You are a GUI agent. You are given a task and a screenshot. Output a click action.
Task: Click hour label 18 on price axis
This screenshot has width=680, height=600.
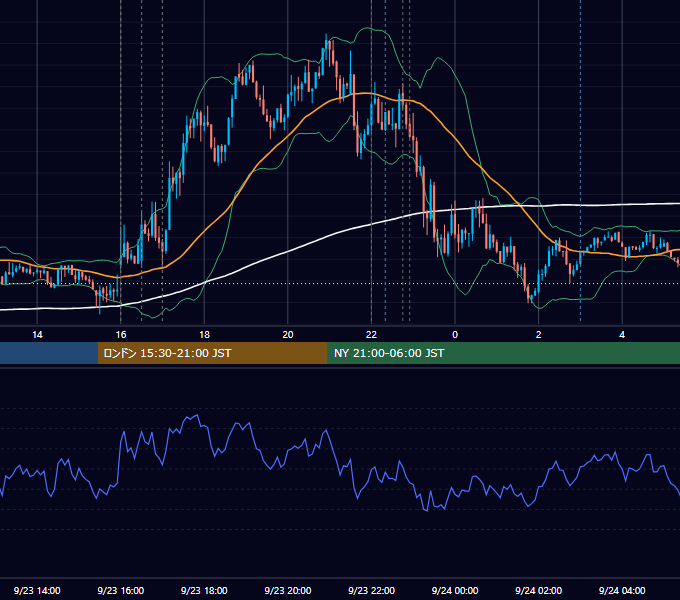tap(204, 335)
